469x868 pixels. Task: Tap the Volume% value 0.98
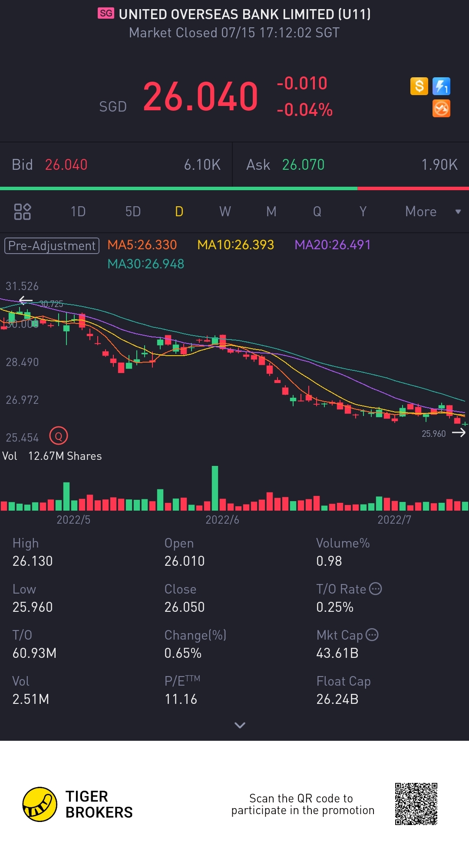click(x=329, y=561)
